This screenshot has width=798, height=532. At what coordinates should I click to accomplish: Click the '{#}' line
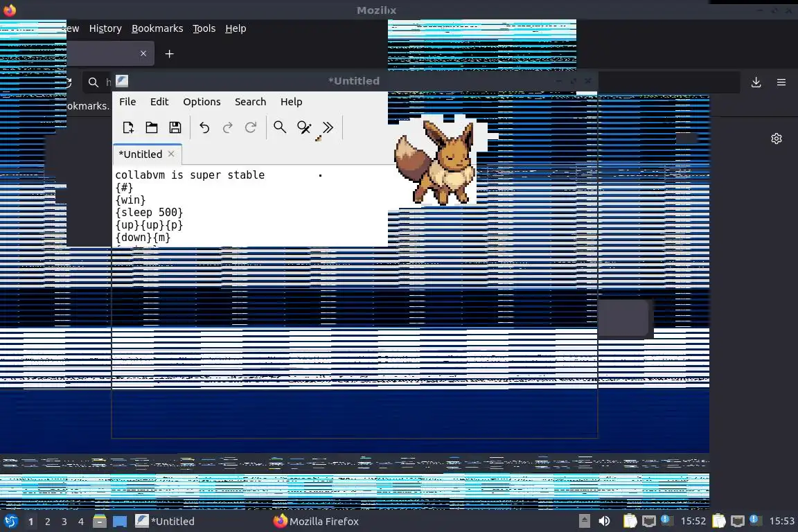(x=124, y=187)
